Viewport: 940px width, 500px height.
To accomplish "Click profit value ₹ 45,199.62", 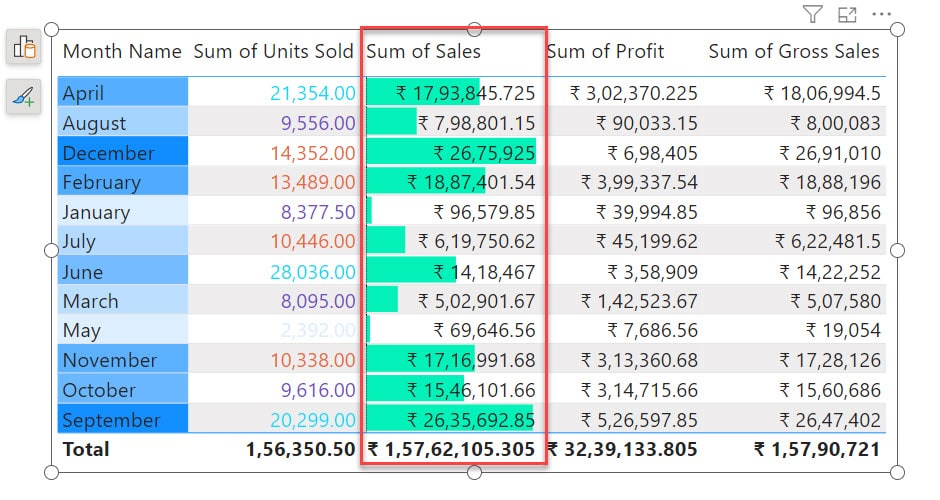I will pos(647,241).
